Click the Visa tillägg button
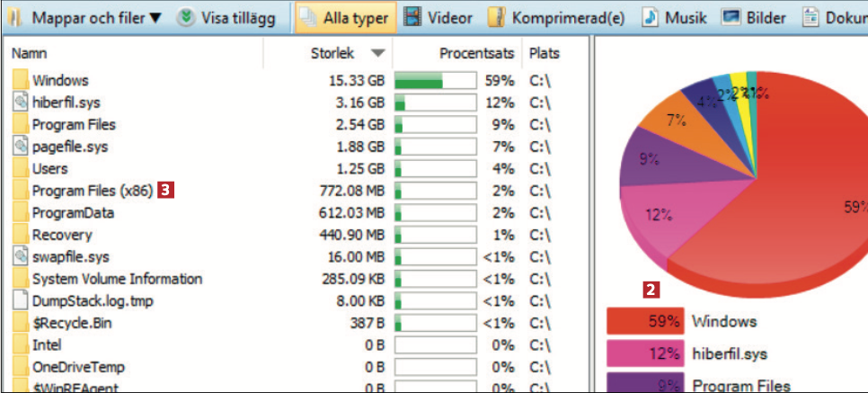 (x=228, y=18)
